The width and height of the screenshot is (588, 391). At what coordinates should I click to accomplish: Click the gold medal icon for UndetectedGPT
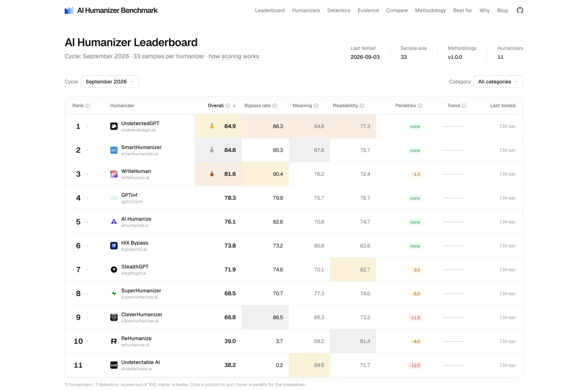[x=212, y=126]
